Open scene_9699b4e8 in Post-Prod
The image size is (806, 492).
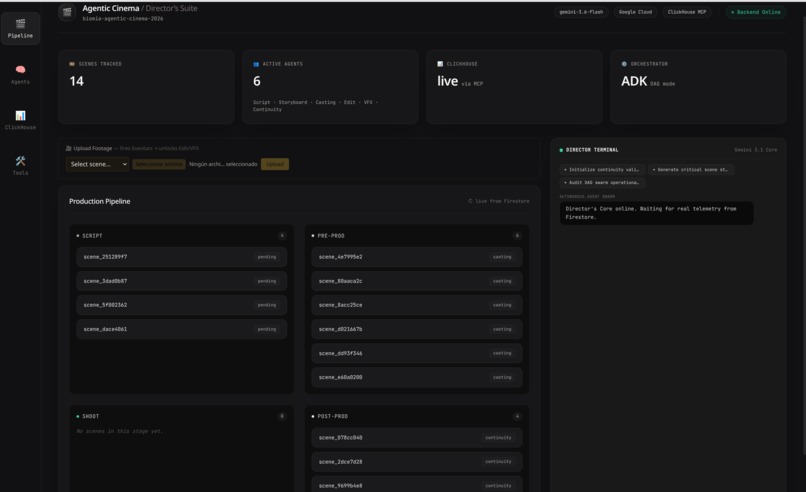417,485
